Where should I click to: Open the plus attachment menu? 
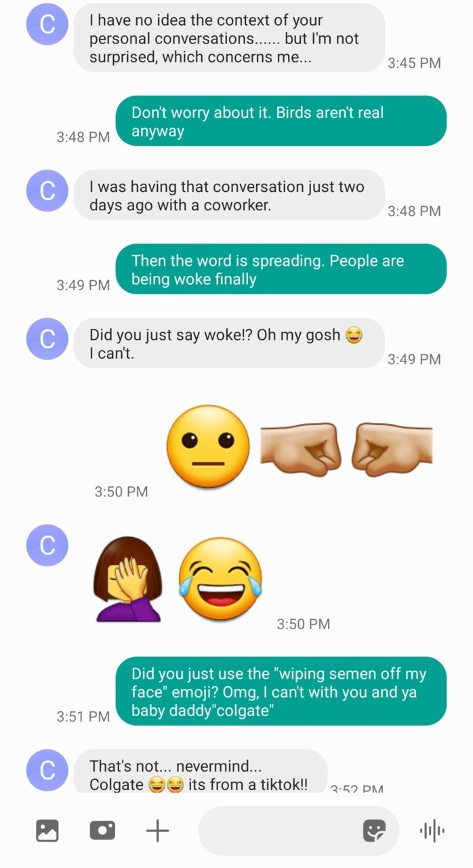pos(157,830)
